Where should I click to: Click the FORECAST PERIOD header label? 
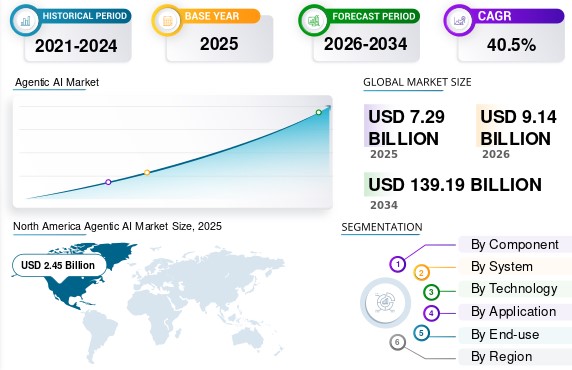pos(374,16)
